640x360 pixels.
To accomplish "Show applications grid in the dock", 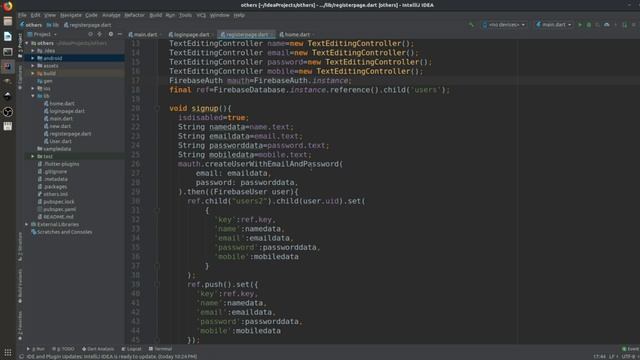I will point(7,352).
